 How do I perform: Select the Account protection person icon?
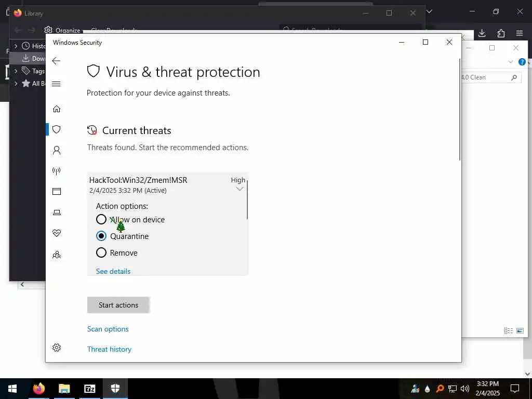57,150
